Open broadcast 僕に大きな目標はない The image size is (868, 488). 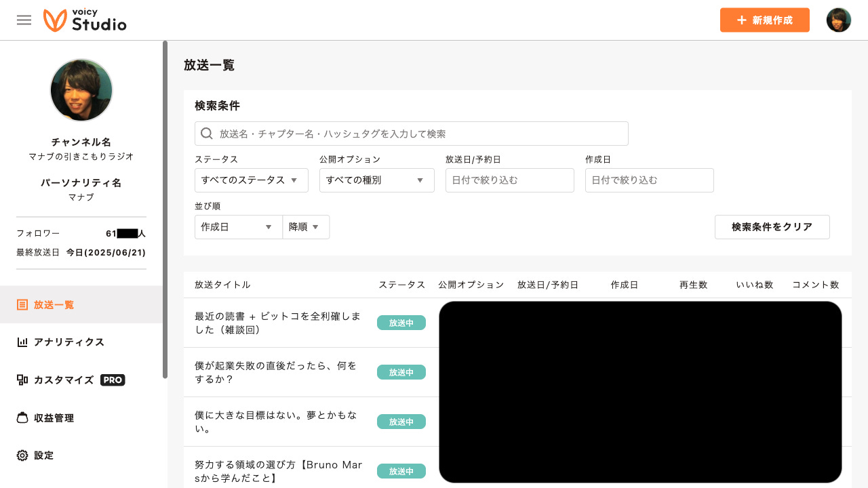click(277, 422)
